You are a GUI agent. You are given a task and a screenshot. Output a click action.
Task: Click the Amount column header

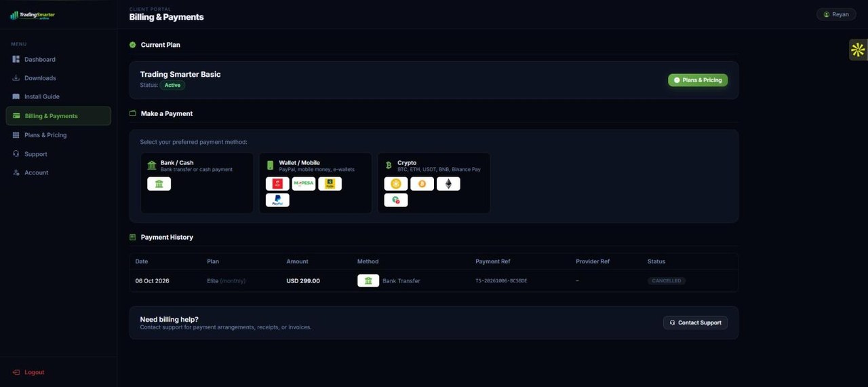click(297, 261)
